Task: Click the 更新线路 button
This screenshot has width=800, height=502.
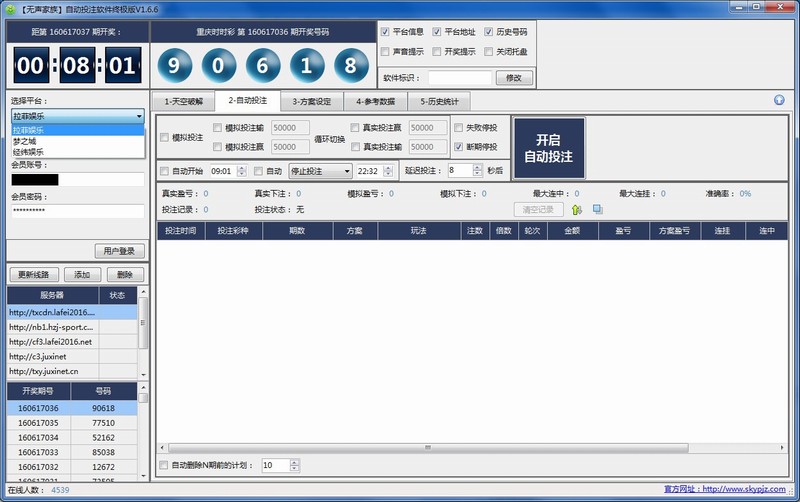Action: pyautogui.click(x=33, y=274)
